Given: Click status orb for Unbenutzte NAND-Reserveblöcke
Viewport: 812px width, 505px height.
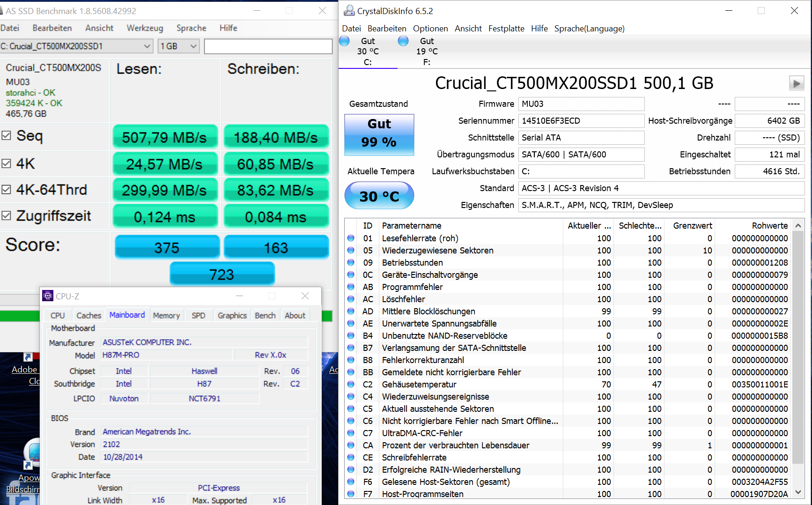Looking at the screenshot, I should tap(351, 335).
